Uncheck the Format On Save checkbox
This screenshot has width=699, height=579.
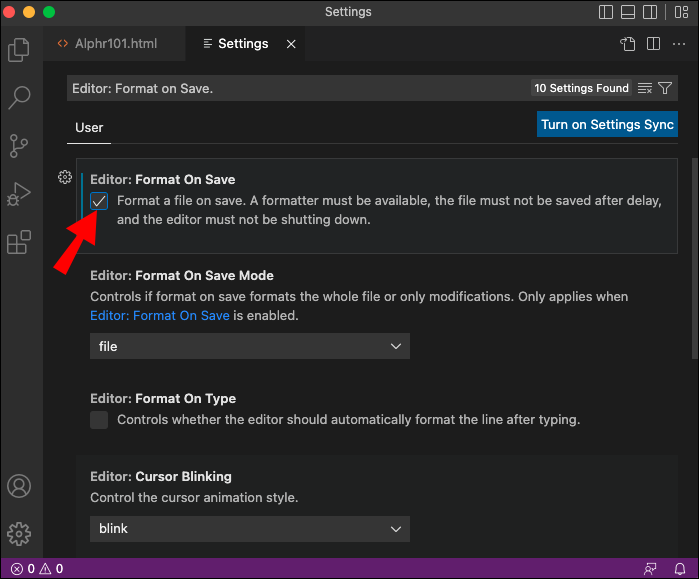(x=99, y=201)
